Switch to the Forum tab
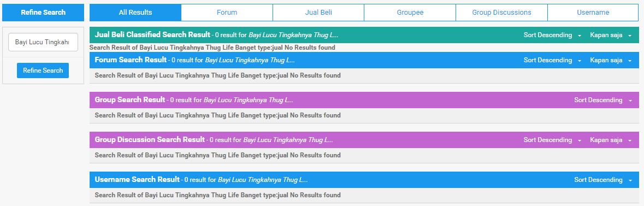The height and width of the screenshot is (206, 644). pos(227,13)
